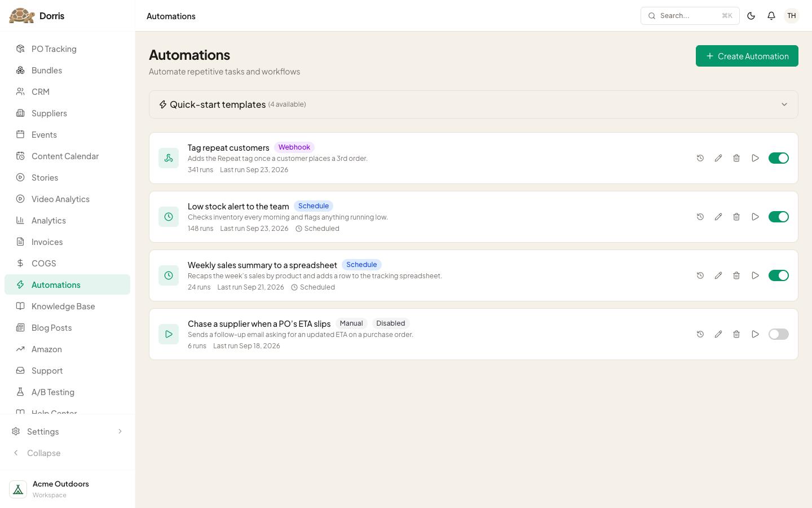Expand Quick-start templates section

474,104
